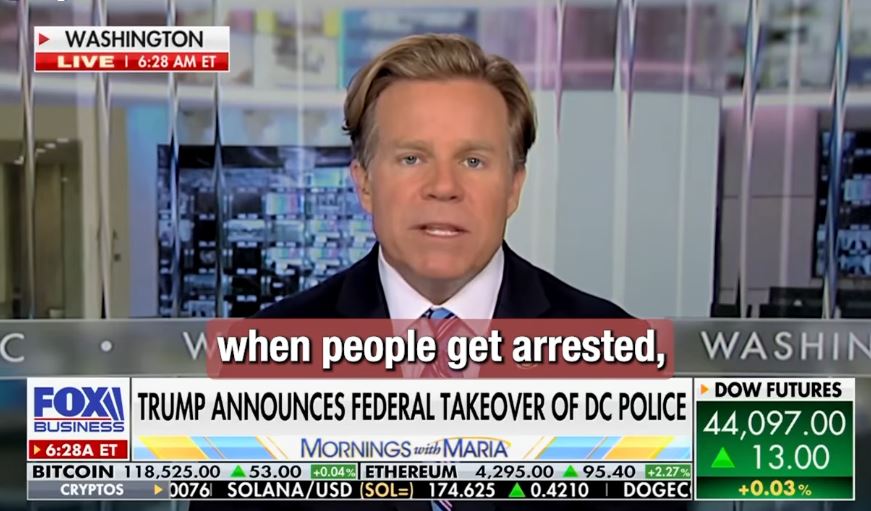
Task: Click the green triangle next to Ethereum 95.40
Action: pyautogui.click(x=570, y=472)
